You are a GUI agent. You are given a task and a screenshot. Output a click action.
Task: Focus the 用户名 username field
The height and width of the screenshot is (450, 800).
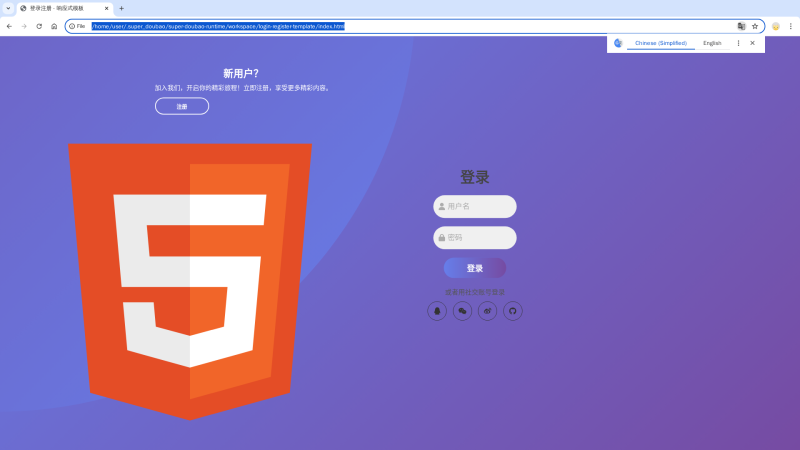(x=474, y=207)
